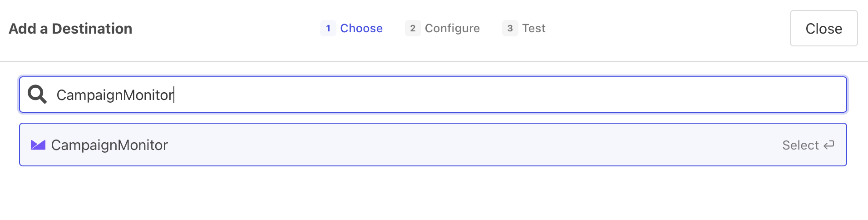Click the empty middle of the CampaignMonitor result row
The height and width of the screenshot is (220, 868).
(454, 145)
